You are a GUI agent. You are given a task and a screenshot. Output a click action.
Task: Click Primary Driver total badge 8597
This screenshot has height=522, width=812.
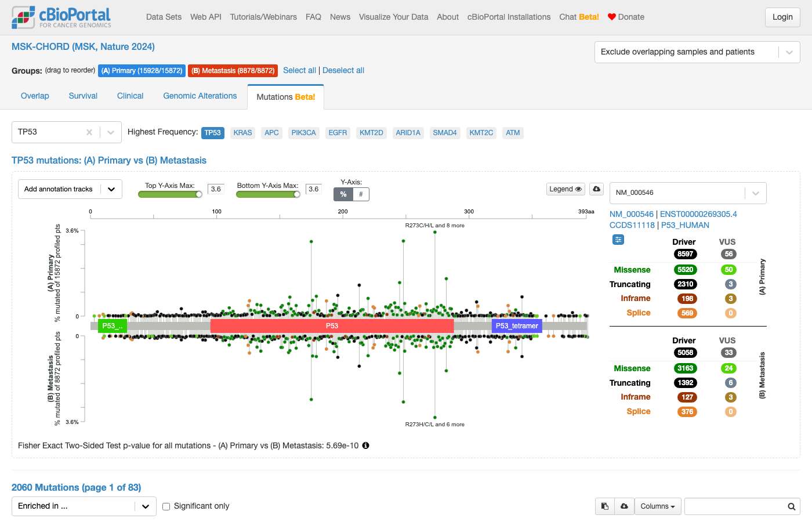click(685, 254)
